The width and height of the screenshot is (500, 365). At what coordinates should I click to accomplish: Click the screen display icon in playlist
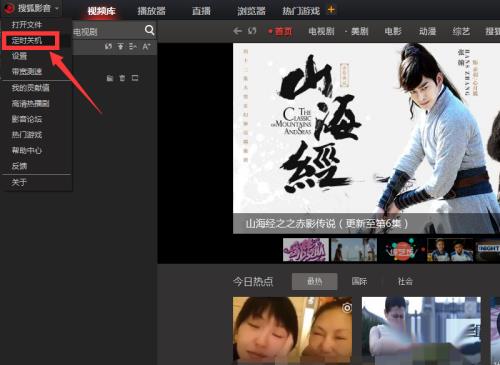(135, 78)
